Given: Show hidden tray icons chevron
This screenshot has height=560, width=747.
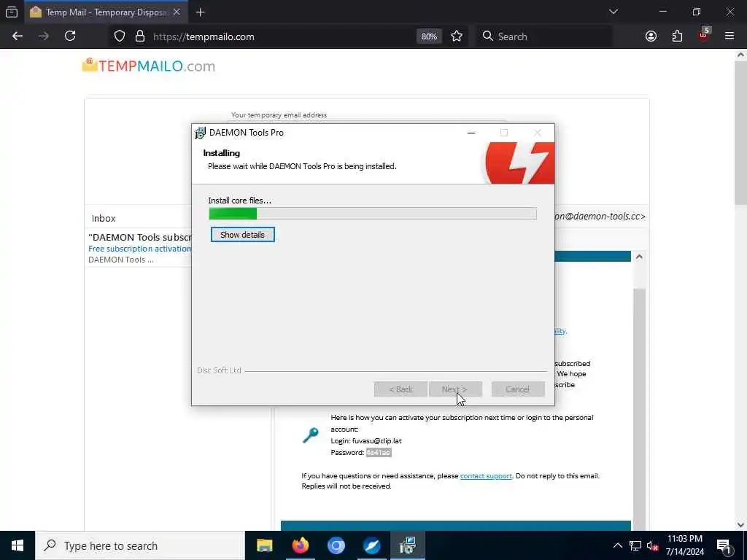Looking at the screenshot, I should coord(617,545).
